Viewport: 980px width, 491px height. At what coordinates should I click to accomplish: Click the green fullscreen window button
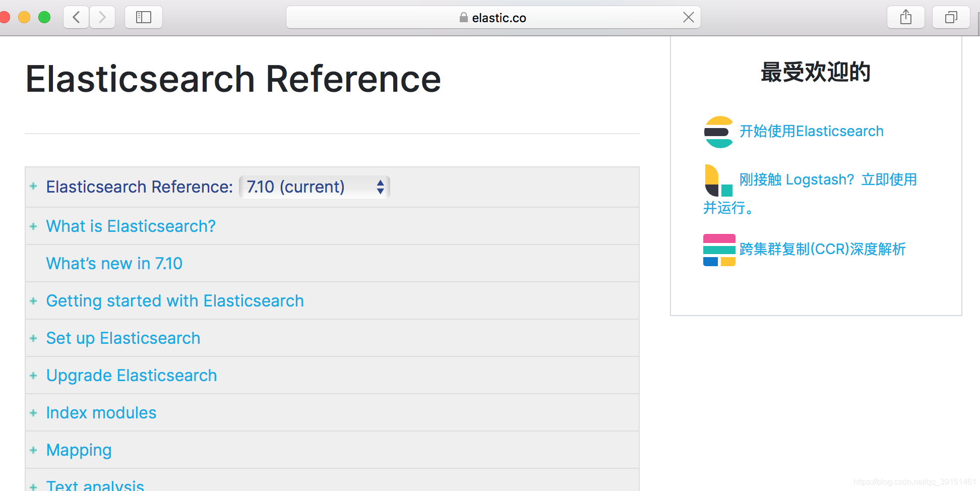(44, 18)
